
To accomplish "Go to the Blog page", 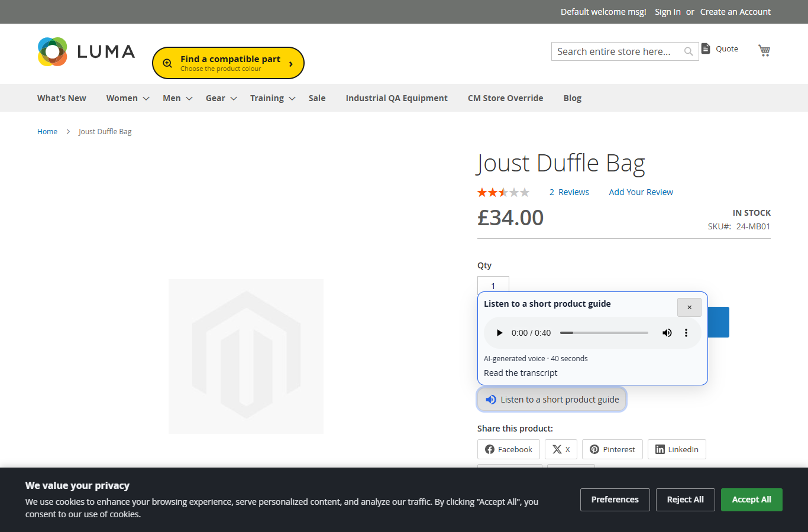I will coord(573,98).
